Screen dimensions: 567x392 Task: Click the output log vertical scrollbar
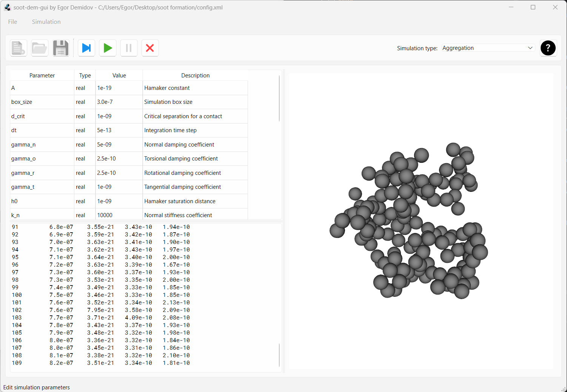(x=279, y=355)
